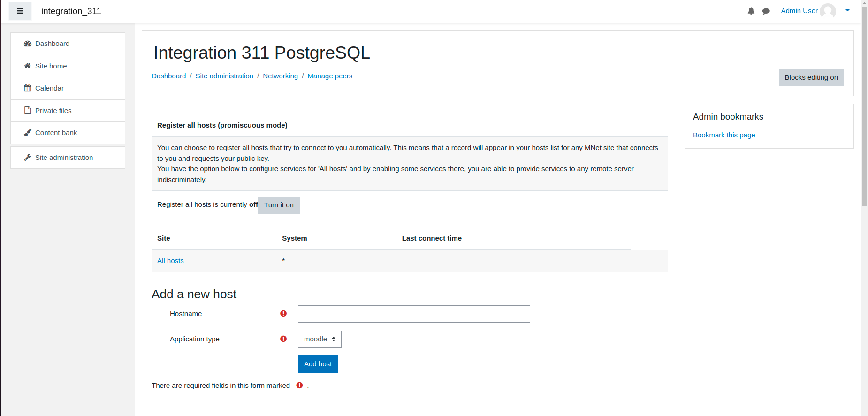Open Private files from sidebar

point(68,111)
